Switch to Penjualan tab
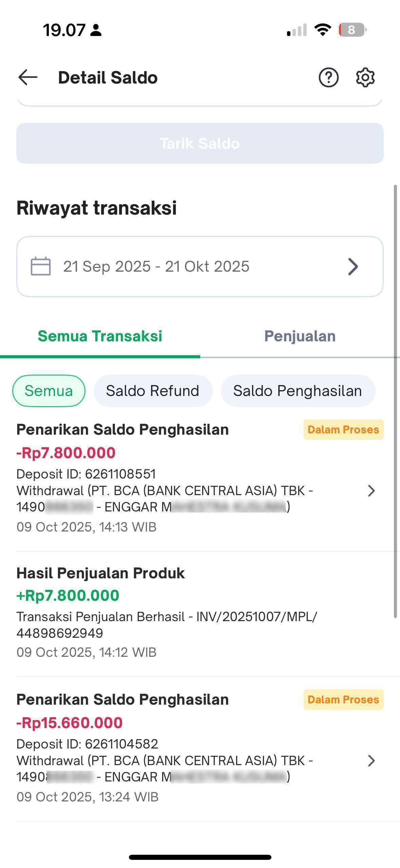Viewport: 400px width, 868px height. tap(300, 336)
